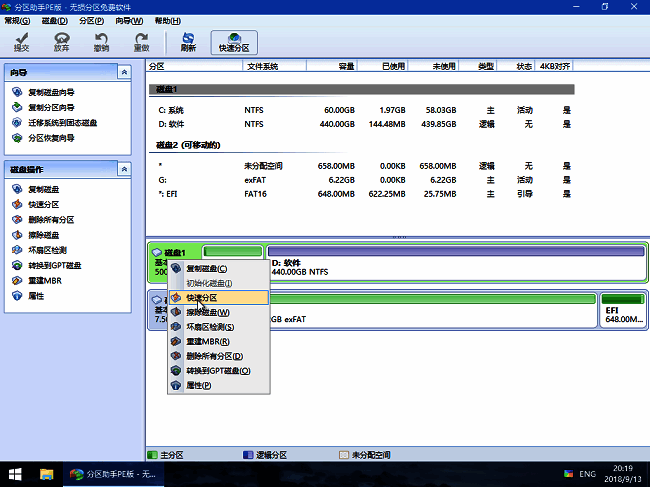Collapse the 向导 sidebar panel

click(123, 73)
